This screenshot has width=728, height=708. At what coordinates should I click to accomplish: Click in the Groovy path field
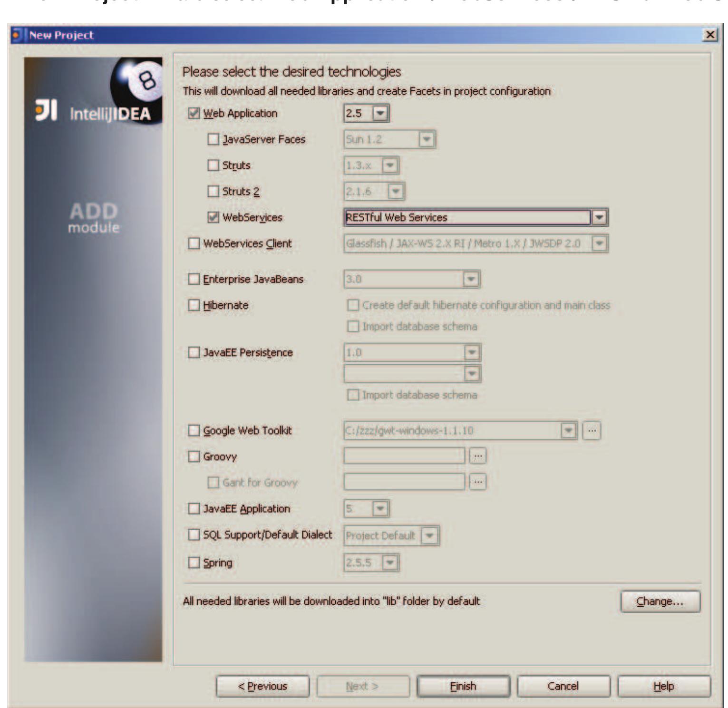404,456
